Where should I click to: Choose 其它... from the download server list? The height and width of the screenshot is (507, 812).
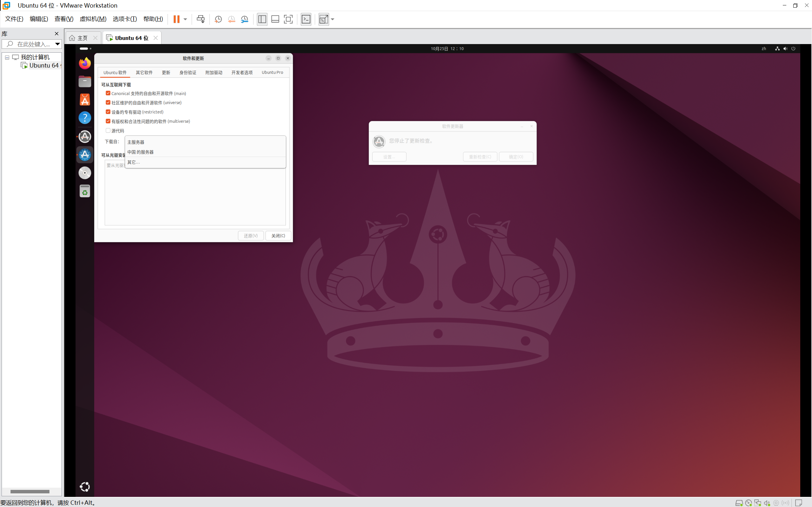[205, 162]
